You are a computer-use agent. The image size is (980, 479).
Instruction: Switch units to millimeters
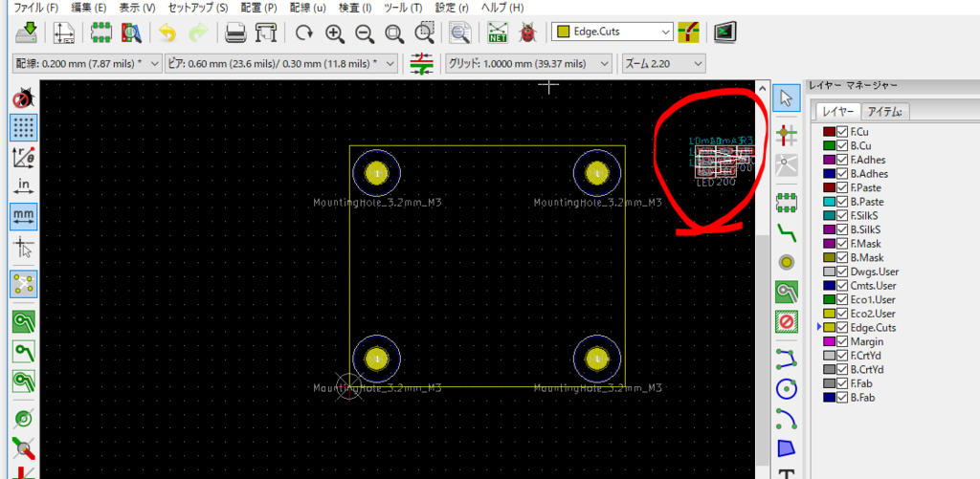tap(24, 215)
